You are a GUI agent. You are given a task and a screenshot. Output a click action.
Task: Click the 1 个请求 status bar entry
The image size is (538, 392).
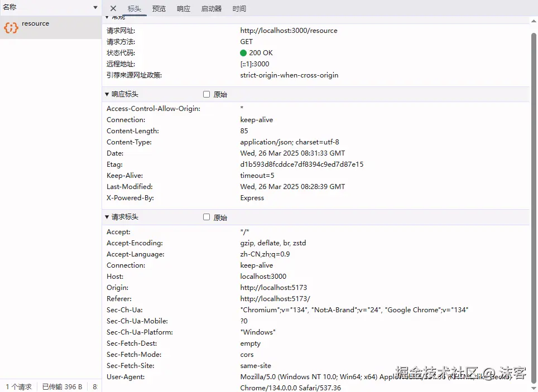pyautogui.click(x=18, y=387)
